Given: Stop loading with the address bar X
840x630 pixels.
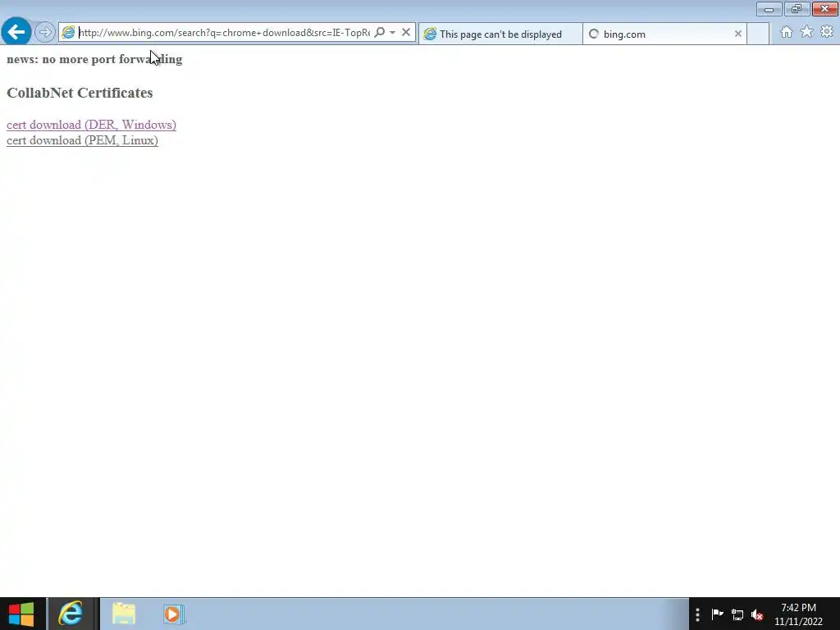Looking at the screenshot, I should pos(406,32).
